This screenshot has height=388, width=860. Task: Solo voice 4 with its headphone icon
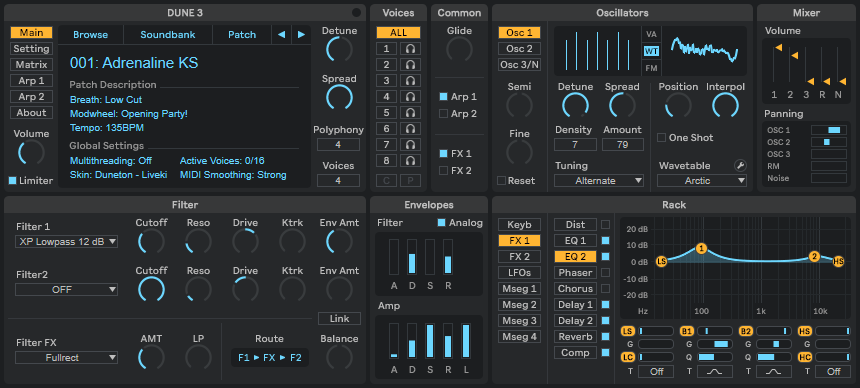[410, 97]
